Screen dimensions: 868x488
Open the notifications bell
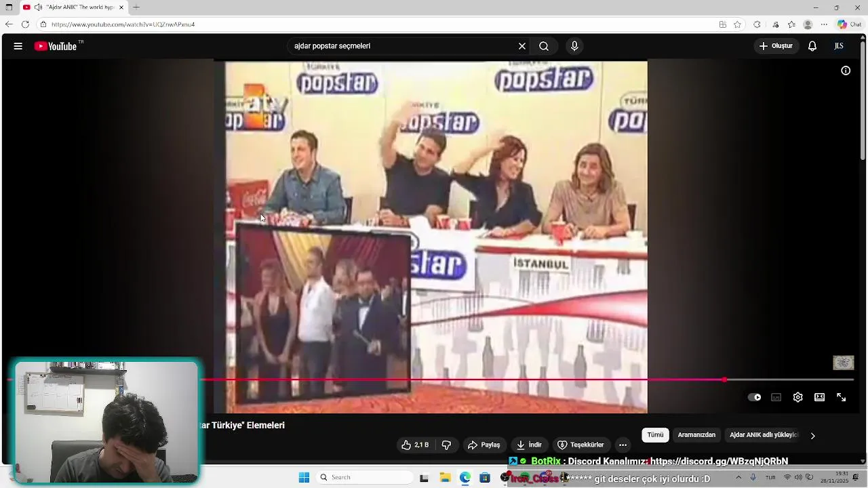click(812, 46)
